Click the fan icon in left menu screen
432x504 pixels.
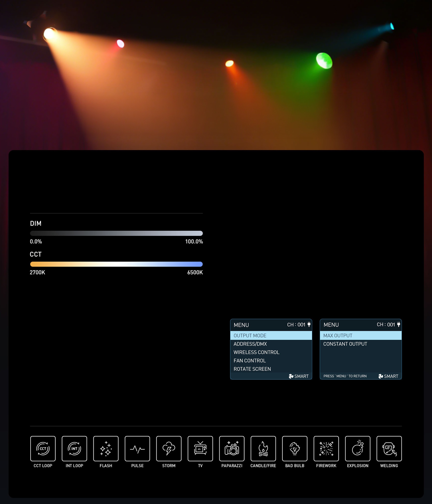pos(291,376)
